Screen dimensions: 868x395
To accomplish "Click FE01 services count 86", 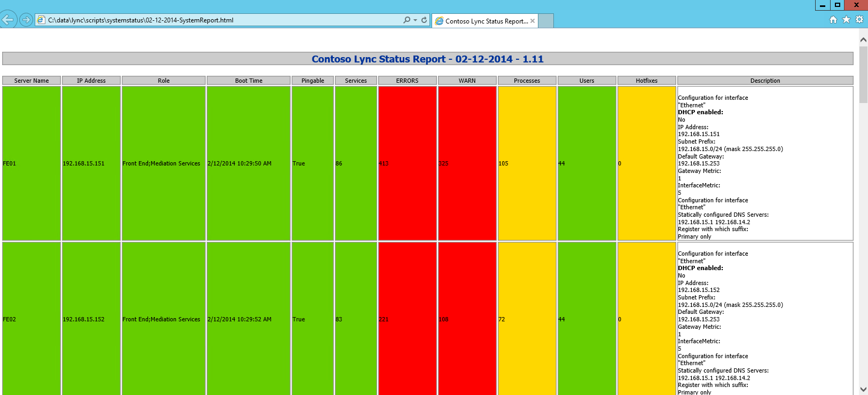I will 339,163.
